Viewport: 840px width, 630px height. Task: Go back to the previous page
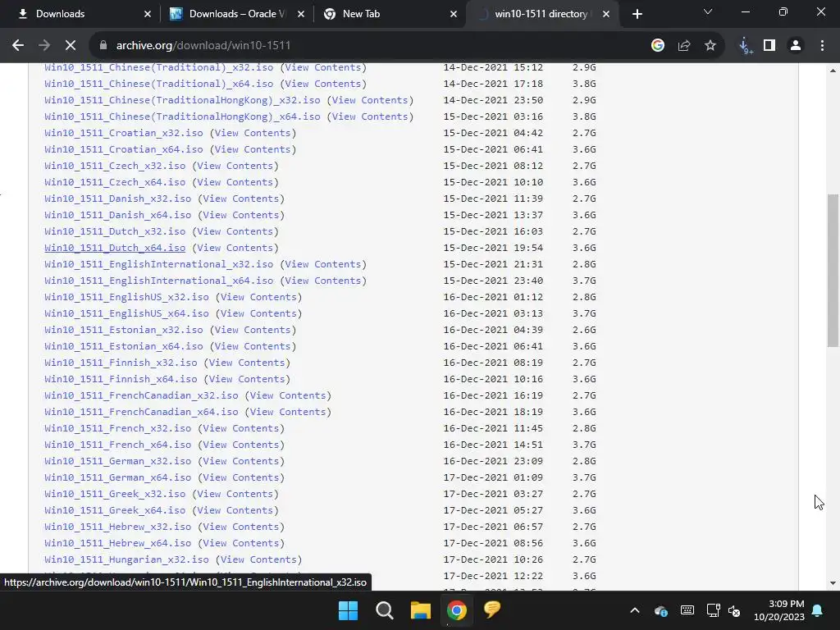pyautogui.click(x=18, y=46)
